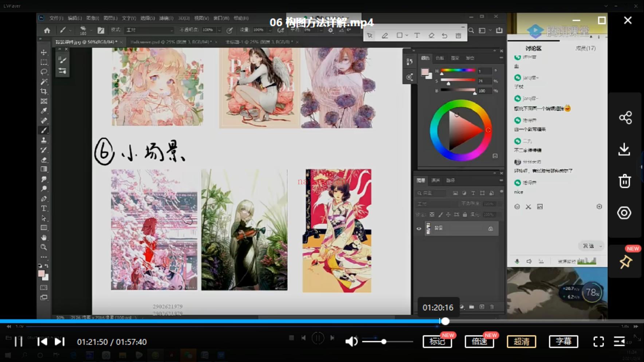644x362 pixels.
Task: Select the Move tool in Photoshop toolbar
Action: point(44,52)
